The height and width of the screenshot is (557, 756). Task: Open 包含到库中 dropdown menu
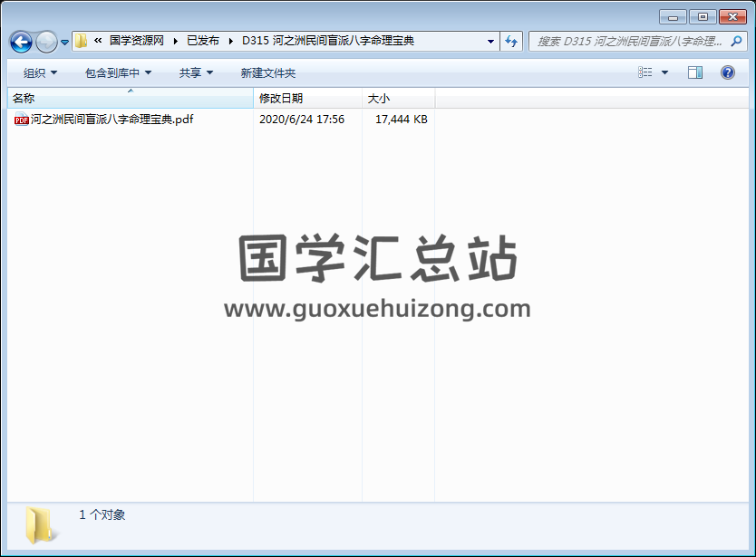click(x=118, y=72)
